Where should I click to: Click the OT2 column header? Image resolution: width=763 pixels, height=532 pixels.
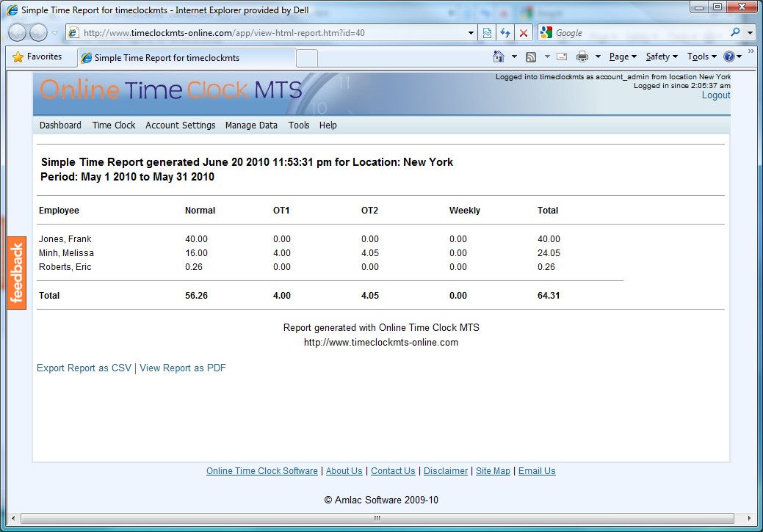(x=369, y=211)
